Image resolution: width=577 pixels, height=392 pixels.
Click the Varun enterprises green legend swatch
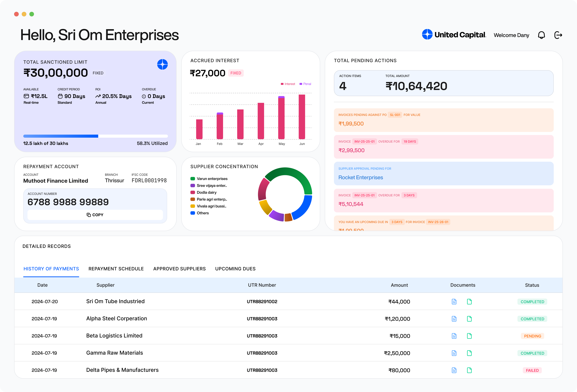click(x=193, y=179)
